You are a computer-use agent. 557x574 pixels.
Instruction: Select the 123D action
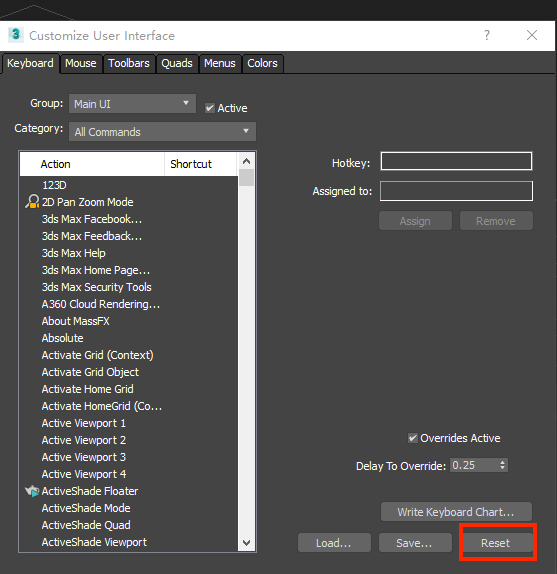click(x=54, y=185)
